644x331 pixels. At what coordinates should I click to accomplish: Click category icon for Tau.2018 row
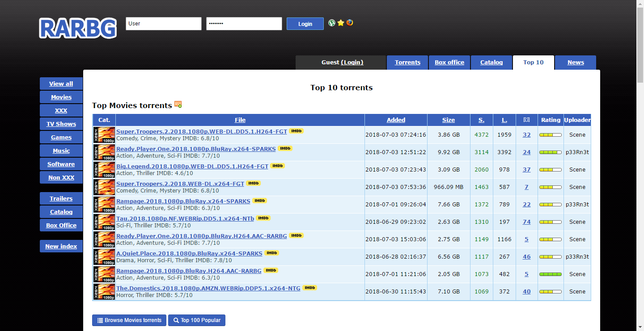104,222
